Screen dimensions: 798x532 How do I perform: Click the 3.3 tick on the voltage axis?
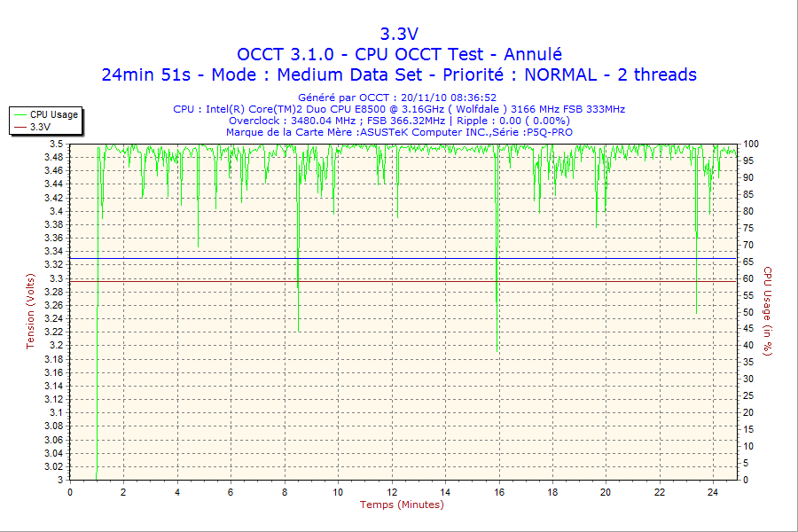click(57, 278)
